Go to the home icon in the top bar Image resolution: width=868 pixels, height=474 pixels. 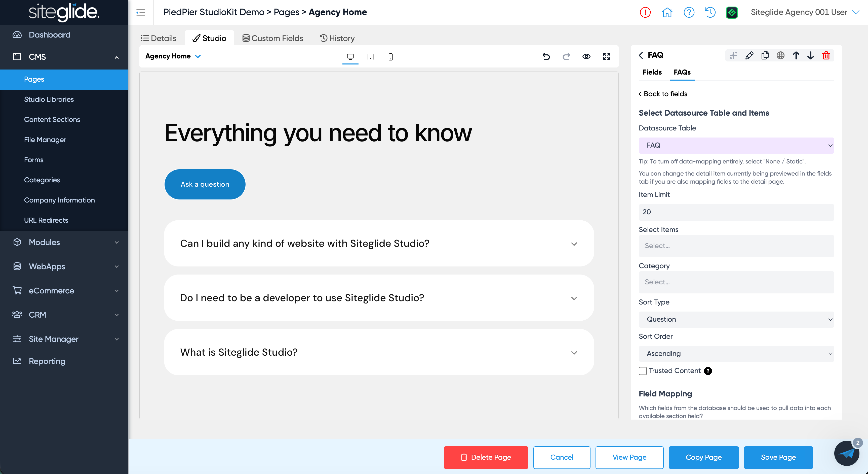coord(667,13)
